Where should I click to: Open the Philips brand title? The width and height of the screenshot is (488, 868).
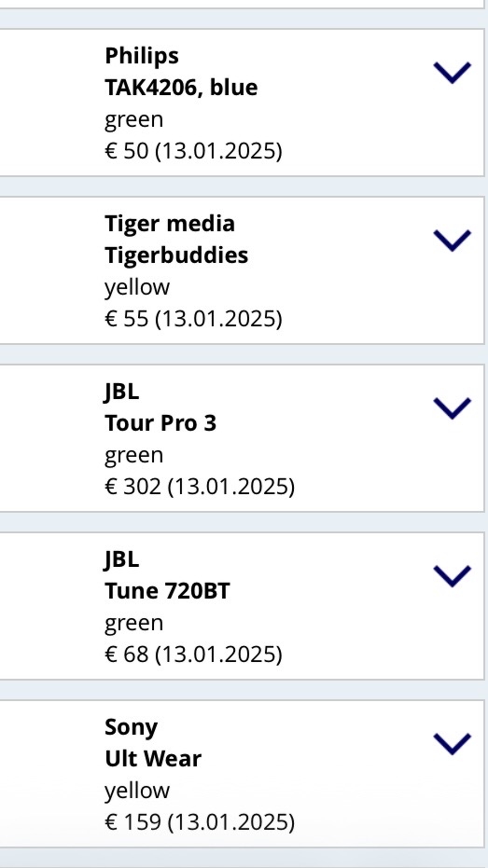coord(142,56)
